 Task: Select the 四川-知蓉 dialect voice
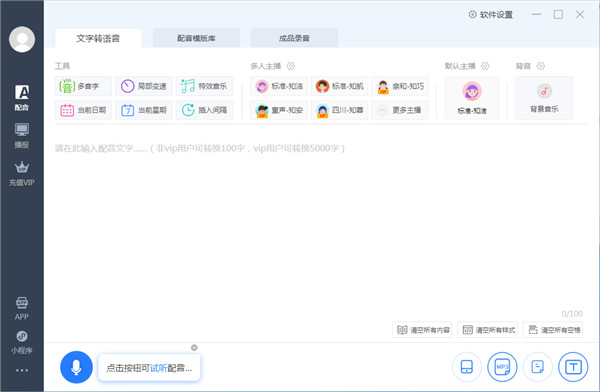tap(339, 110)
